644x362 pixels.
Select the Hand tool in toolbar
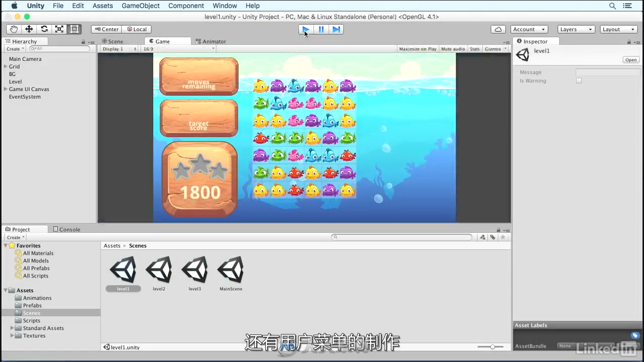tap(14, 29)
